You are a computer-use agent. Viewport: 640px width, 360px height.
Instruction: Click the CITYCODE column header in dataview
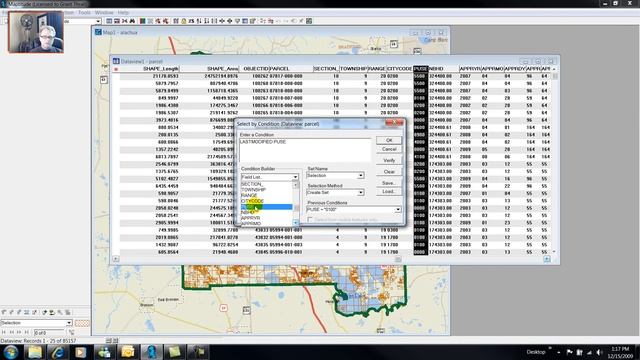[399, 69]
